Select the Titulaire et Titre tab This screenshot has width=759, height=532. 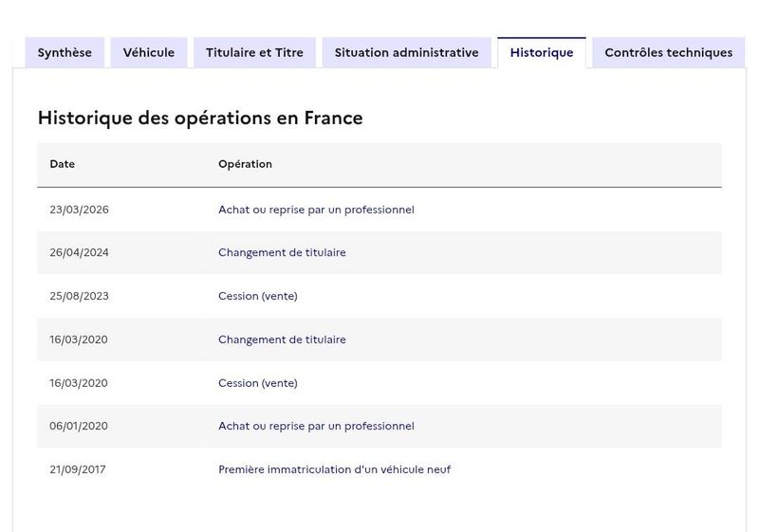[x=254, y=53]
